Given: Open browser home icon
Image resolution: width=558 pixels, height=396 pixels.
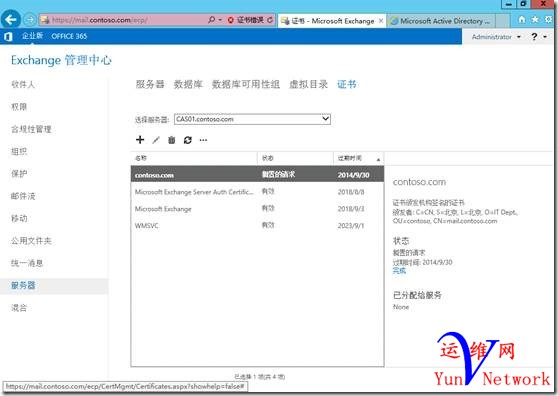Looking at the screenshot, I should (522, 20).
